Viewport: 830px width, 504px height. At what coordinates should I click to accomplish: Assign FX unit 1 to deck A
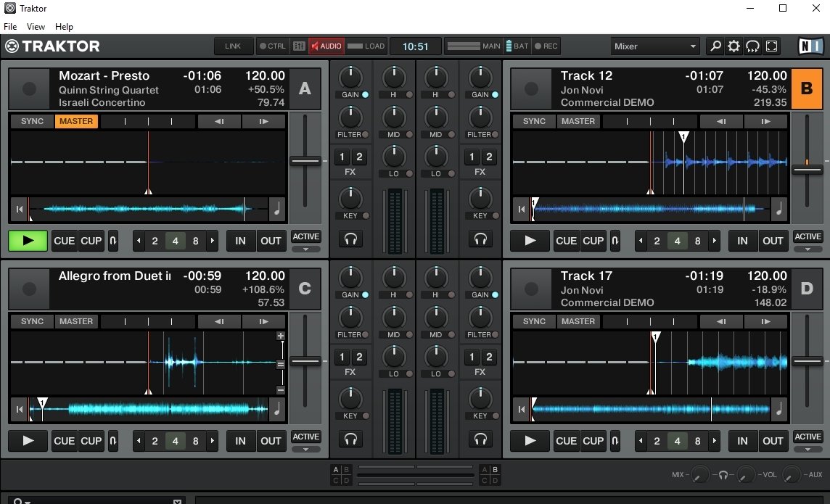tap(342, 157)
